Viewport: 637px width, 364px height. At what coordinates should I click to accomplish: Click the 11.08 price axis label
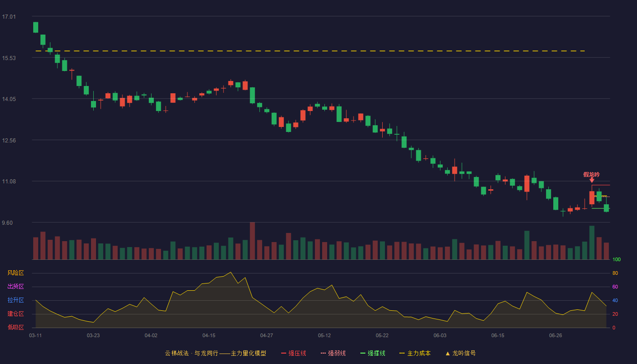(x=9, y=182)
